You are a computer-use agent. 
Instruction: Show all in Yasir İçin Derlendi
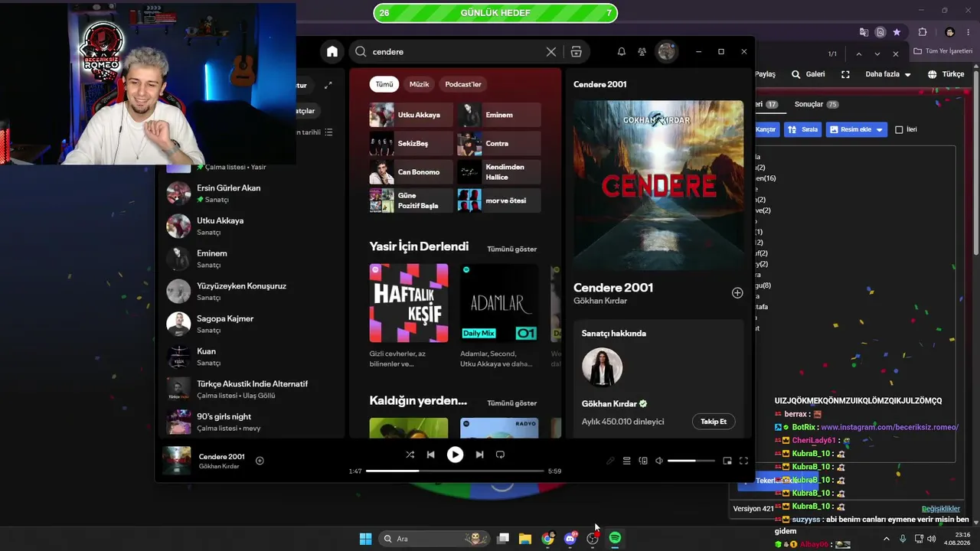point(512,249)
